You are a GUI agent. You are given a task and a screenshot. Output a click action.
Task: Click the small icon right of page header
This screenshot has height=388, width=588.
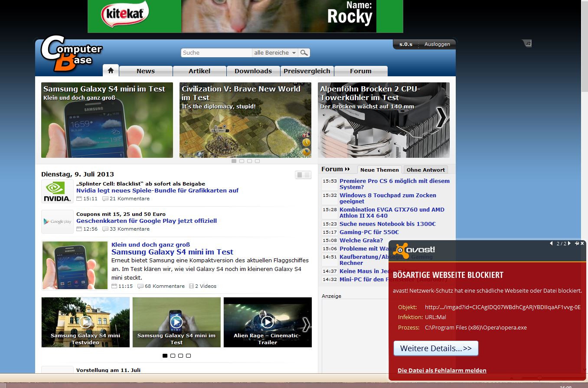tap(526, 43)
